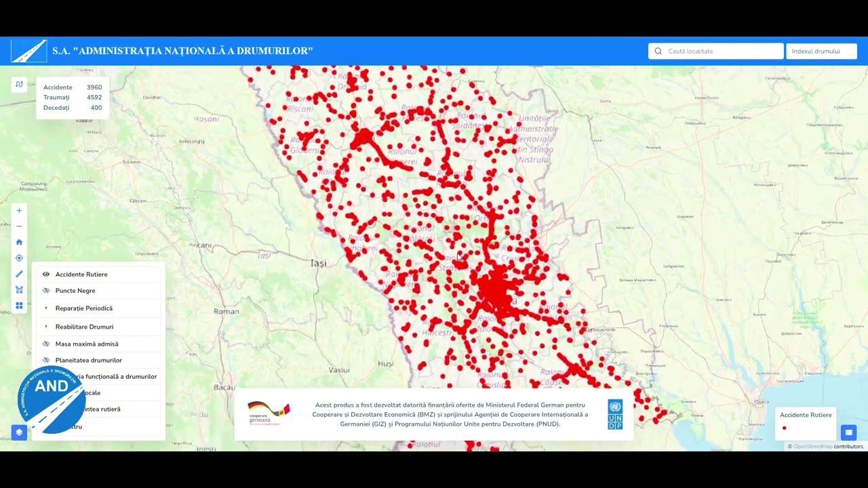Expand the Reparație Periodică group
The height and width of the screenshot is (488, 868).
point(46,308)
